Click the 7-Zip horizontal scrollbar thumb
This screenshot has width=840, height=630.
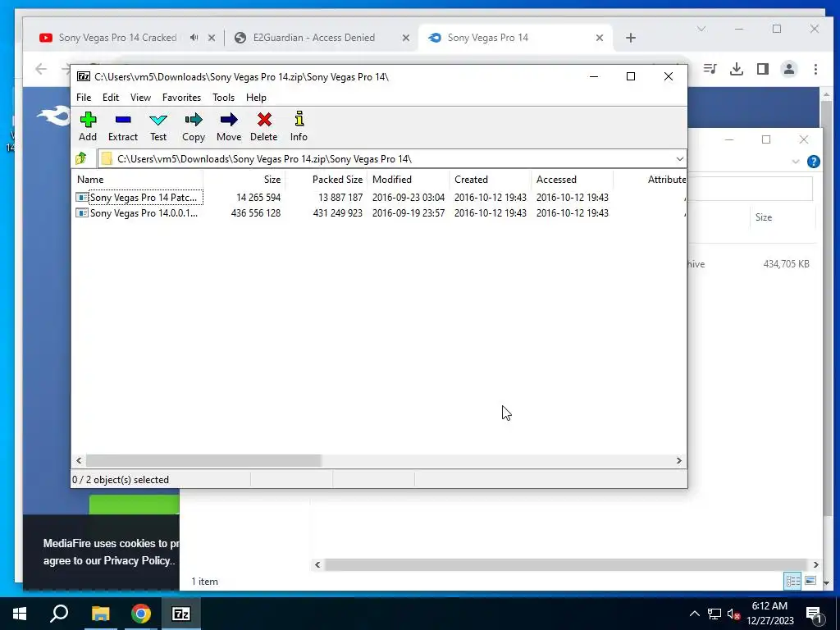(203, 461)
